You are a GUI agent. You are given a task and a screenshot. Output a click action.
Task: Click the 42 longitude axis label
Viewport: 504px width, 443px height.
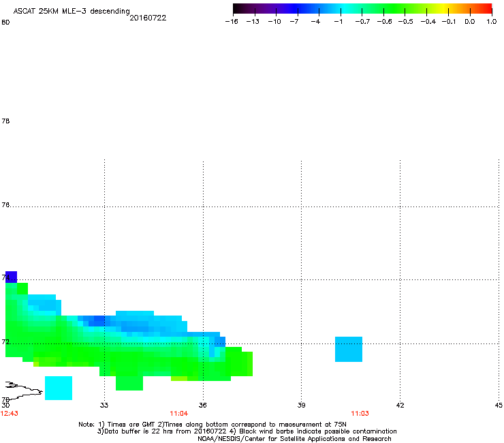[400, 405]
